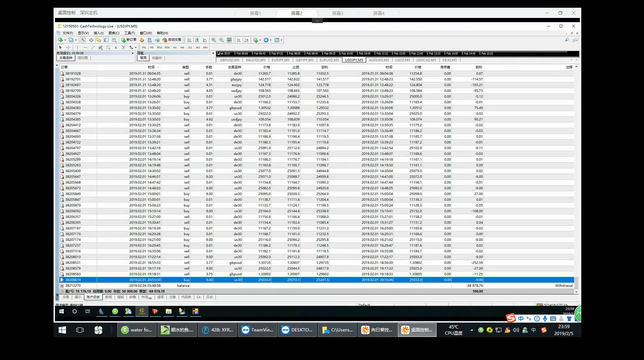Switch timeframe to D1

(190, 47)
